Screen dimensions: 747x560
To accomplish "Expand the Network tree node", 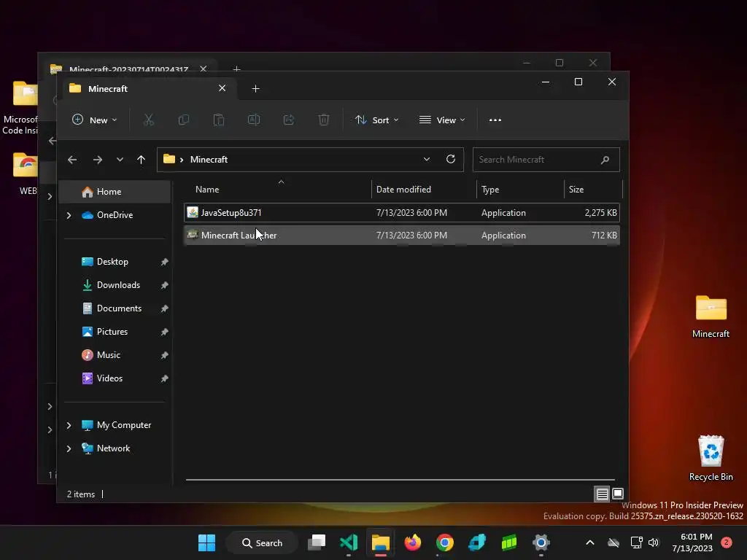I will (69, 448).
